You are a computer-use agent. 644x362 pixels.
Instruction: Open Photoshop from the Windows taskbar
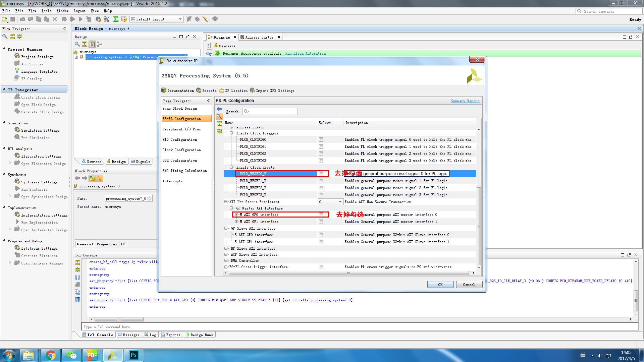click(134, 355)
